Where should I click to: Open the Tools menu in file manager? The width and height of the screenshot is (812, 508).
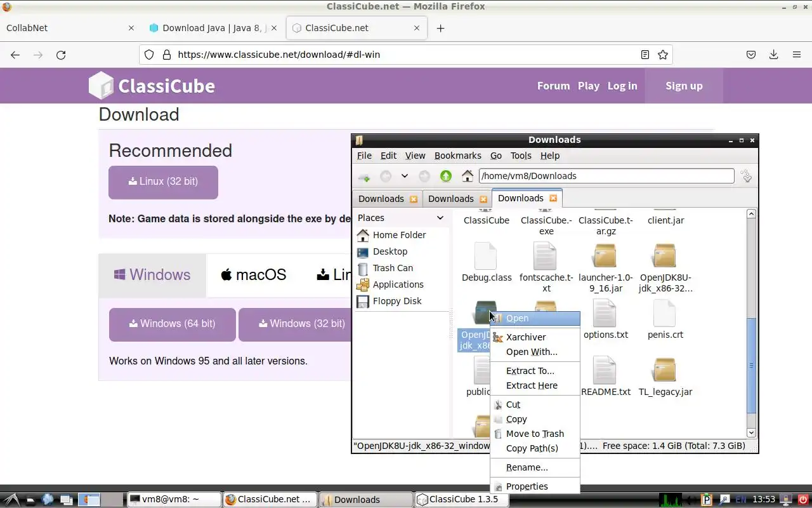(x=521, y=156)
